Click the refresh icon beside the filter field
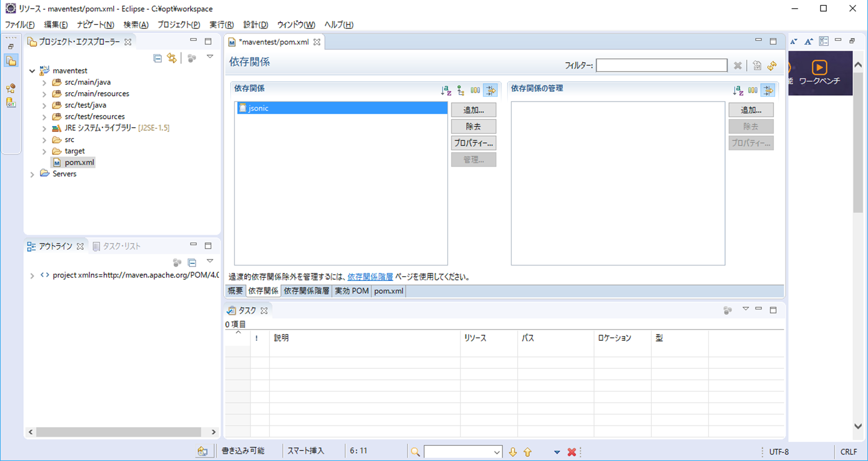The height and width of the screenshot is (461, 868). [772, 66]
